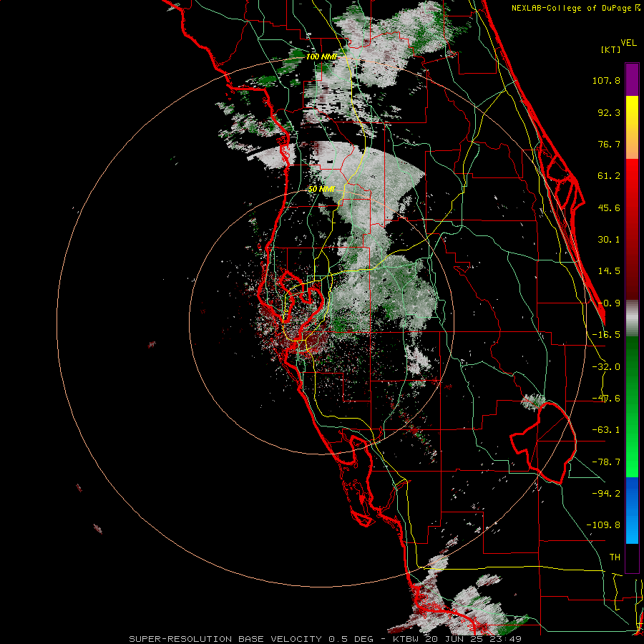This screenshot has width=644, height=644.
Task: Click the -63.1 legend value
Action: [x=606, y=430]
